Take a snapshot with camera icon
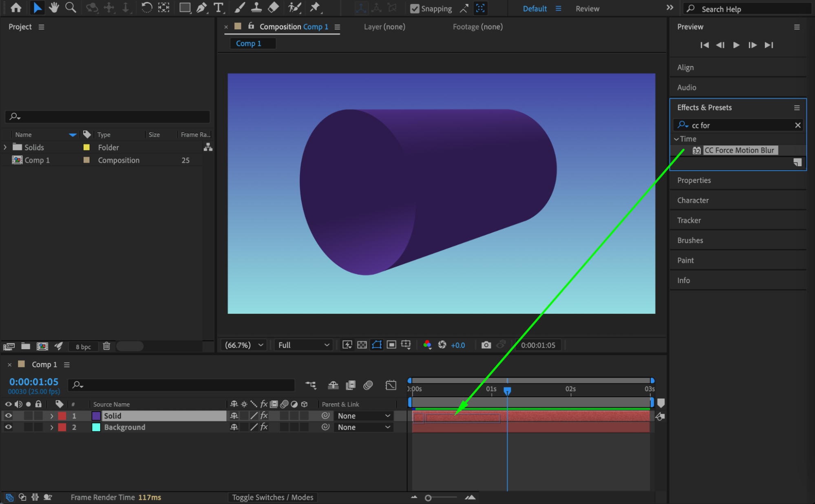The width and height of the screenshot is (815, 504). (x=486, y=345)
